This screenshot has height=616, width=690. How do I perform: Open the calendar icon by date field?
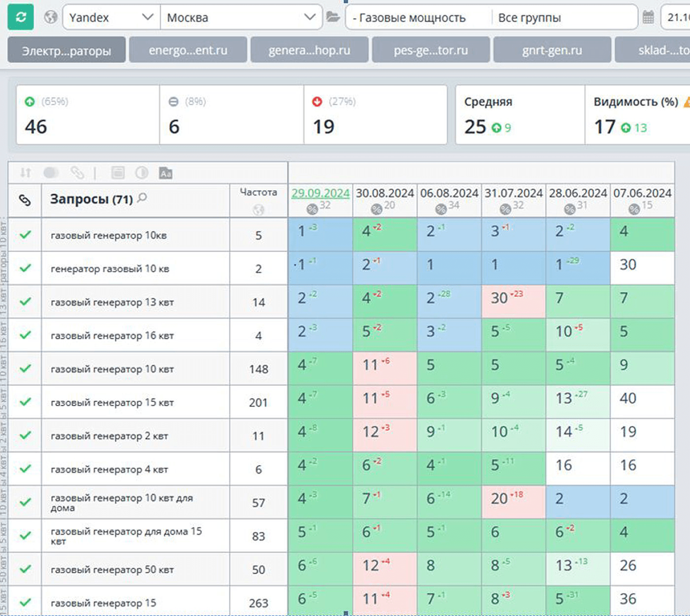click(648, 17)
